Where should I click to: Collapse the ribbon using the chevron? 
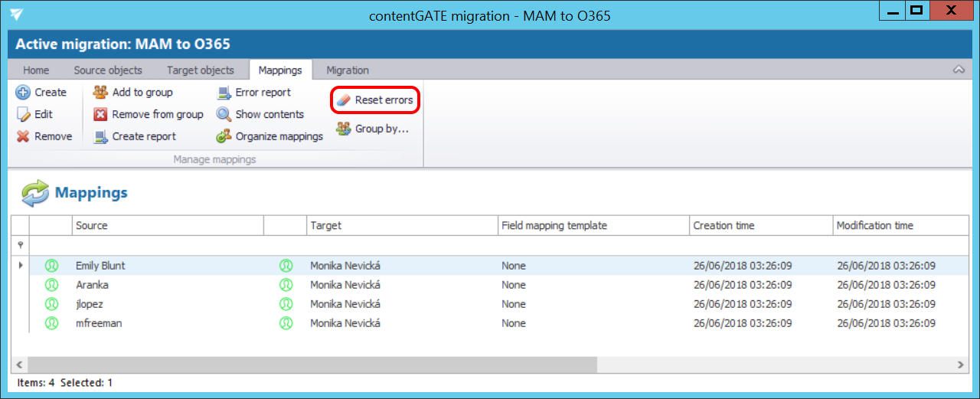958,70
